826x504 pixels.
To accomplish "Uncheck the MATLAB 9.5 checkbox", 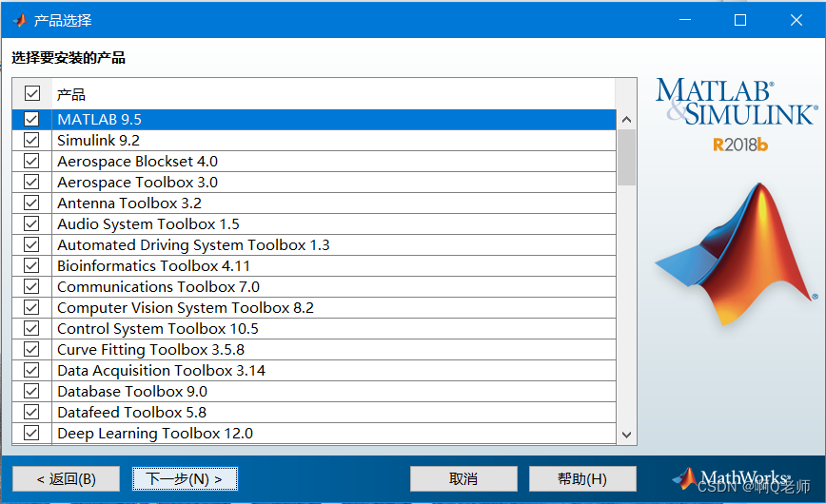I will 32,120.
